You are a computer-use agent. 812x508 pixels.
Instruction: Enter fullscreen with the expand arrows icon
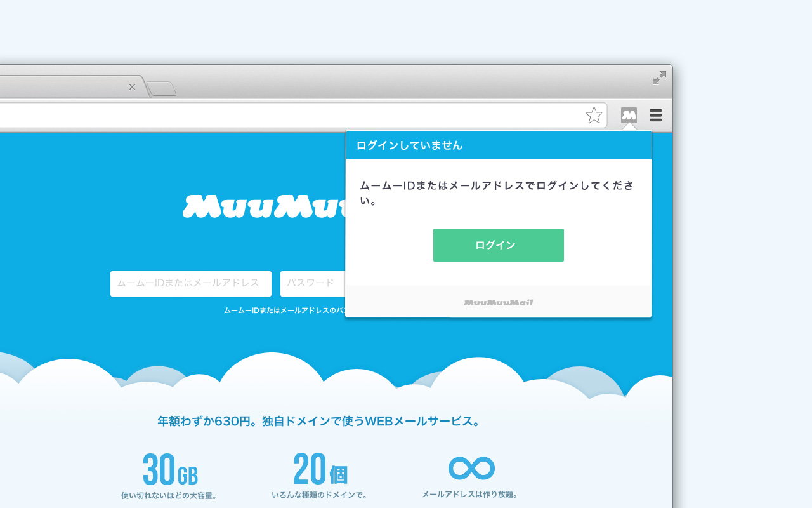[659, 77]
